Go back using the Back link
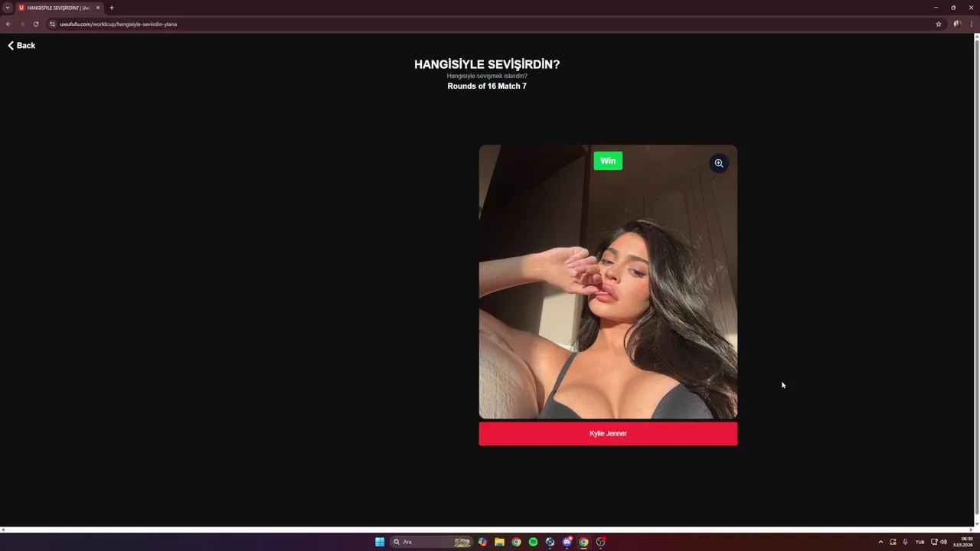The width and height of the screenshot is (980, 551). pos(21,46)
